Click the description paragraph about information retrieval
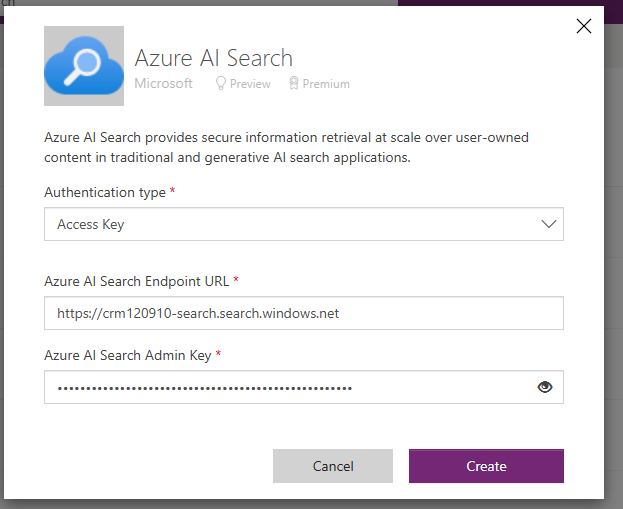 286,147
